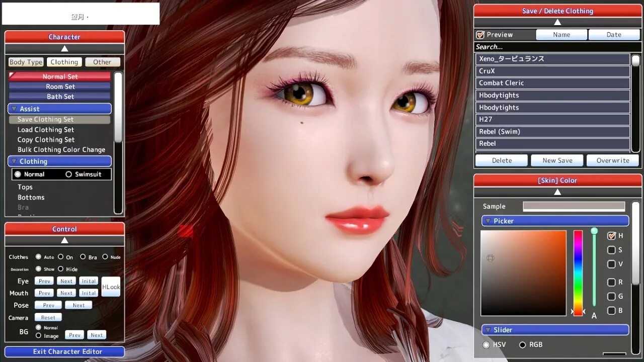Screen dimensions: 644x362
Task: Click Prev in the Eye row
Action: 45,281
